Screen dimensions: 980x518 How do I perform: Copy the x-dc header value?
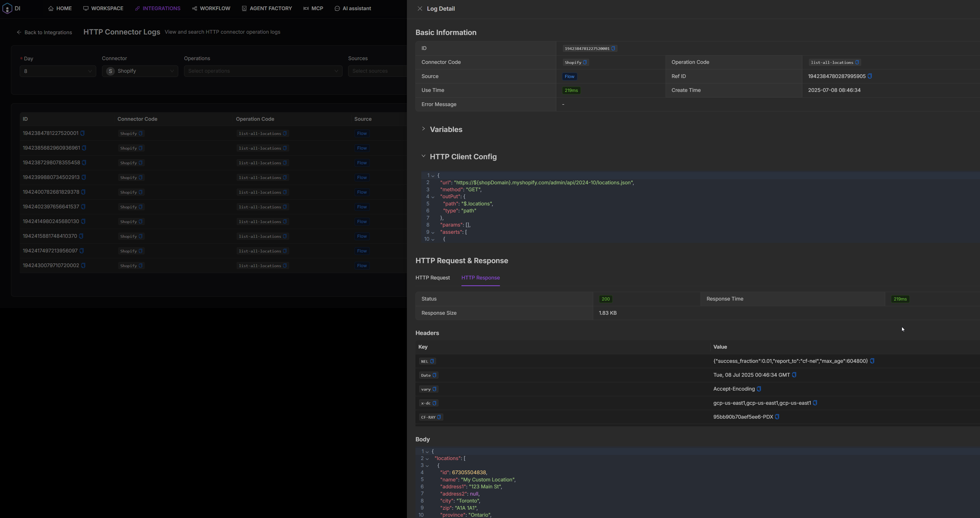click(x=815, y=403)
